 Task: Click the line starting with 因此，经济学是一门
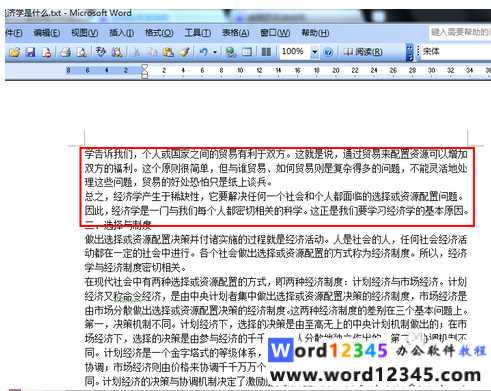click(x=277, y=211)
